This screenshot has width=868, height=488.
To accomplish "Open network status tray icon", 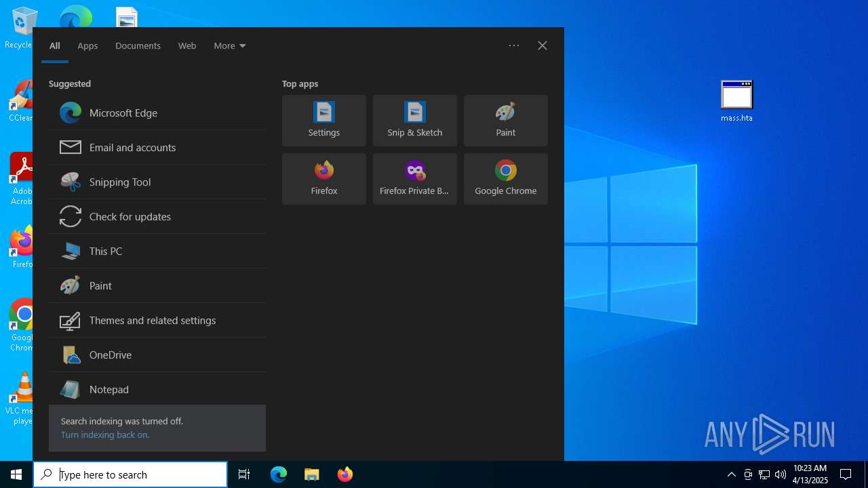I will point(764,474).
